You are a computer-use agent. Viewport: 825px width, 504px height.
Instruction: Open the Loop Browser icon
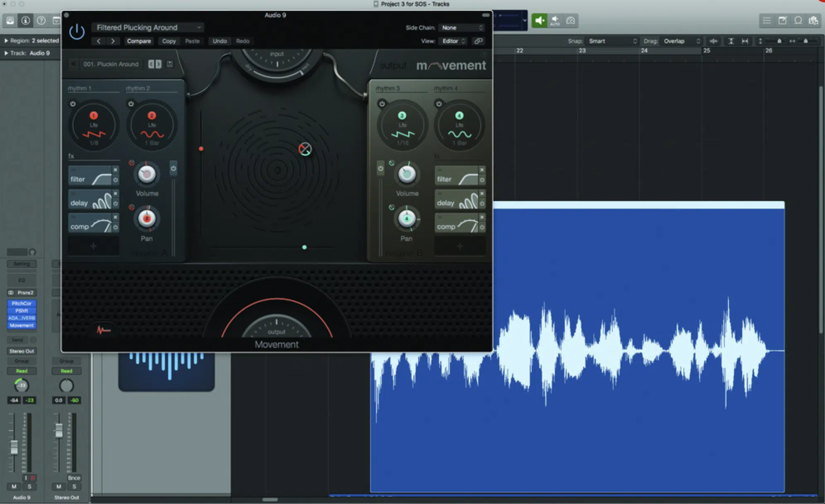(798, 20)
